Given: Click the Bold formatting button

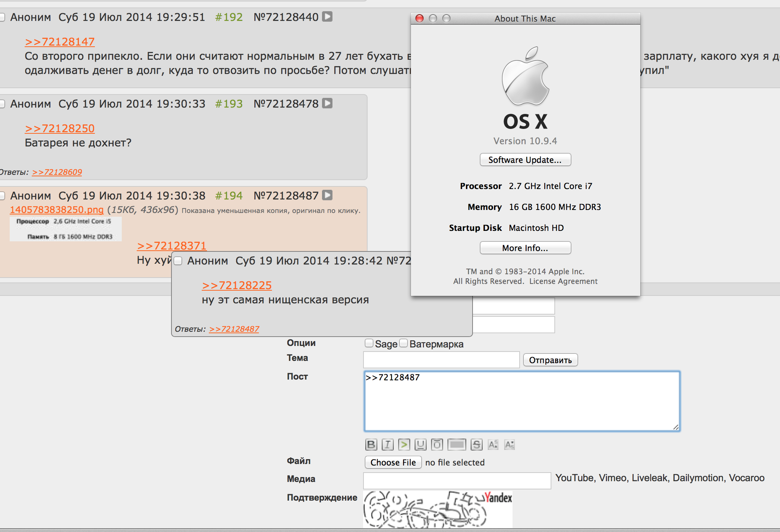Looking at the screenshot, I should click(371, 445).
